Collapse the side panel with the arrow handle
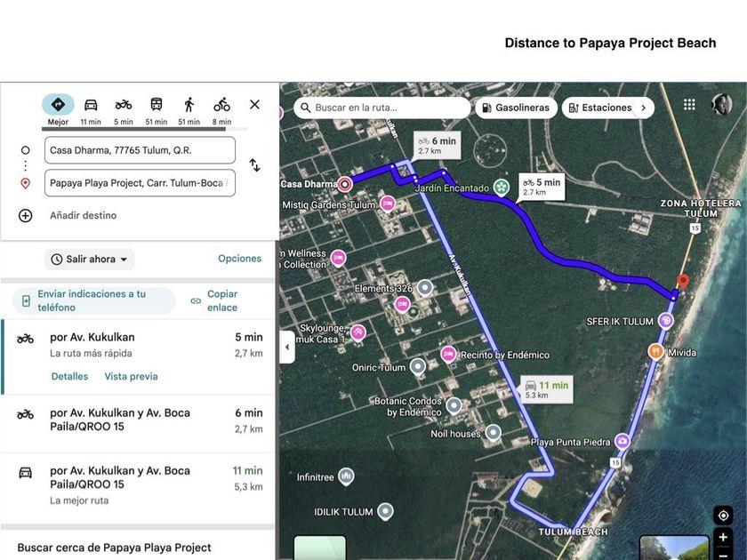Image resolution: width=747 pixels, height=560 pixels. pyautogui.click(x=286, y=348)
